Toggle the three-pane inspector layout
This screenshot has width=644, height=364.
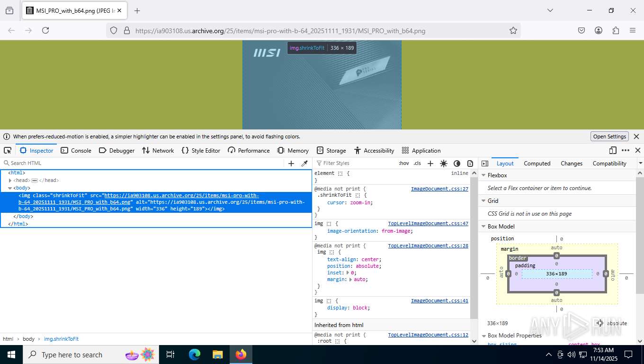coord(484,163)
